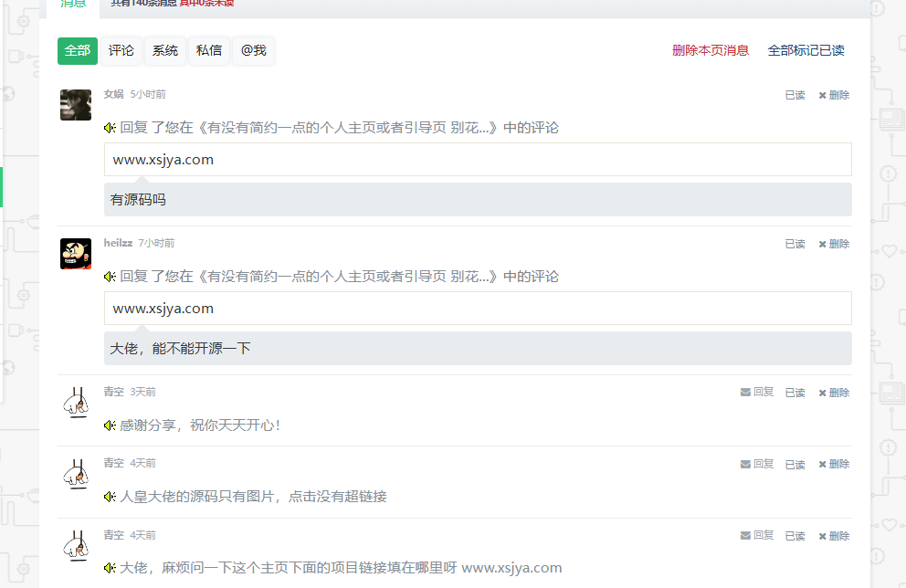Screen dimensions: 906x588
Task: Click the 全部标记已读 link
Action: pos(806,51)
